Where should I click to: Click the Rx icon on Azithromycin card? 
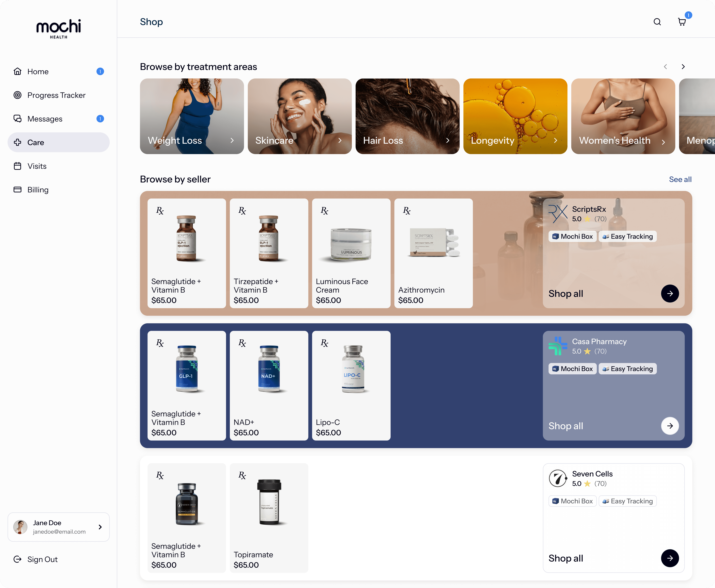(407, 211)
